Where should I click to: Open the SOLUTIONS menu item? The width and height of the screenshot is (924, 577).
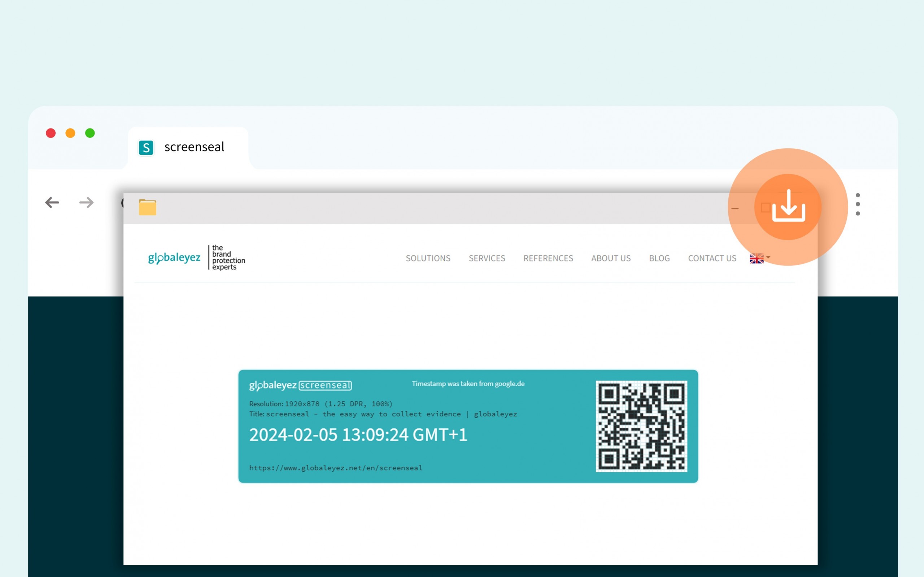428,258
